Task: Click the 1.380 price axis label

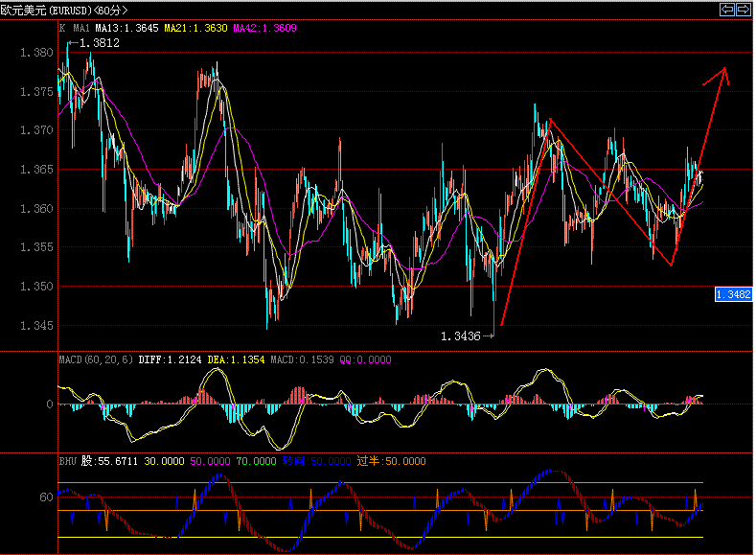Action: [x=36, y=52]
